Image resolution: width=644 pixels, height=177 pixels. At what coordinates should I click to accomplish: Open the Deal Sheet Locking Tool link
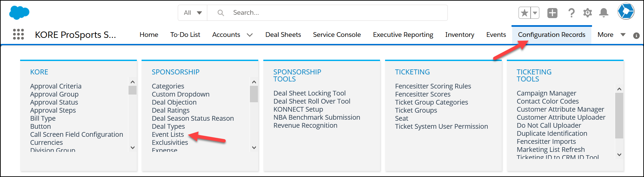[x=309, y=93]
